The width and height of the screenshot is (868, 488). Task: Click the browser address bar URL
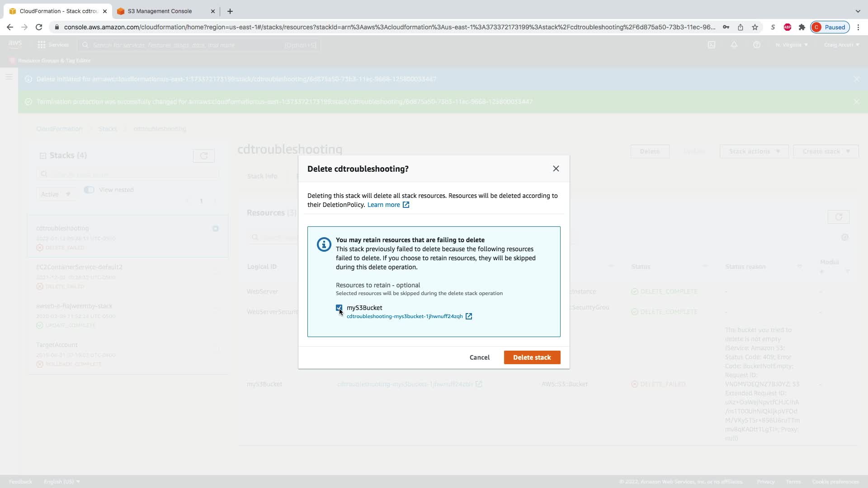(x=389, y=27)
